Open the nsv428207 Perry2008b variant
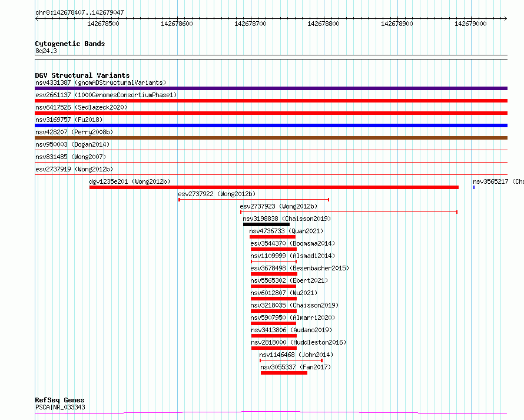 point(74,132)
